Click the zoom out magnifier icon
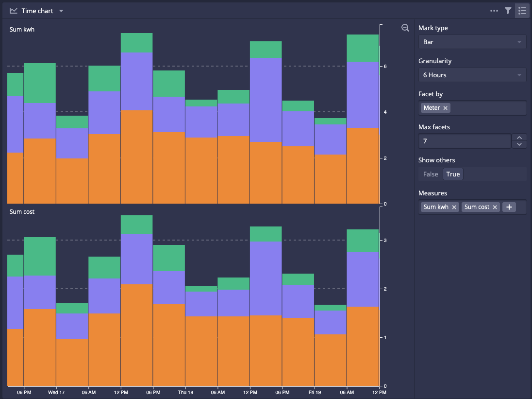The image size is (532, 399). [405, 28]
